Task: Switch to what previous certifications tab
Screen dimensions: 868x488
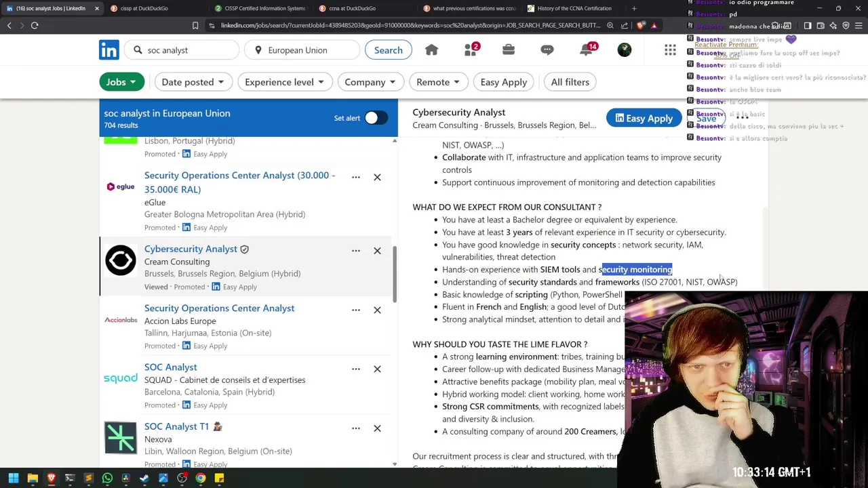Action: pos(469,8)
